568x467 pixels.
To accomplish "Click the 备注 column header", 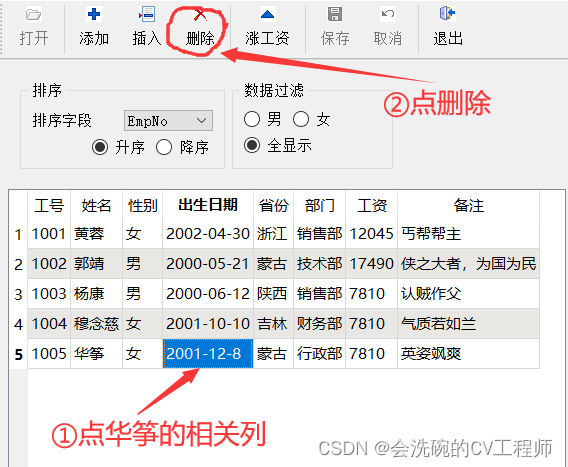I will [468, 205].
